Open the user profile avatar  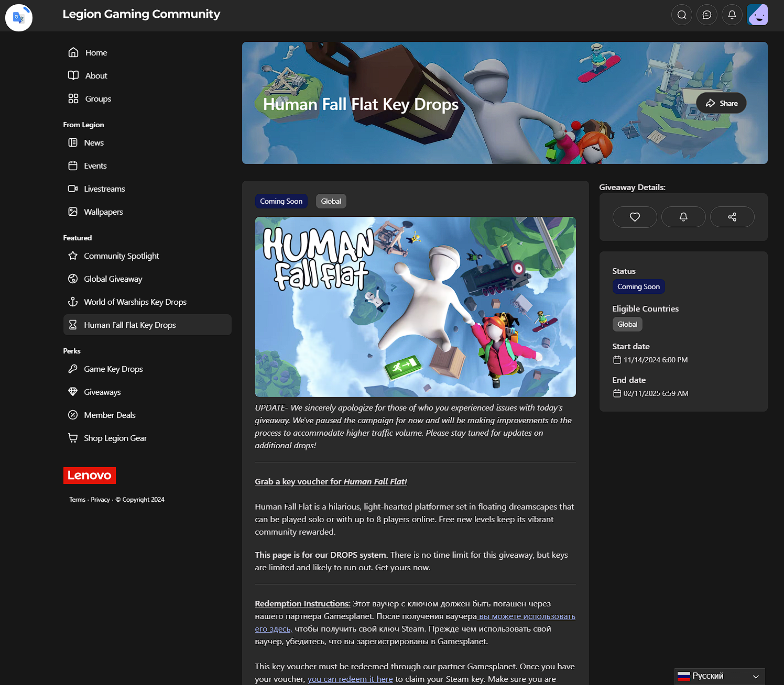pyautogui.click(x=757, y=15)
